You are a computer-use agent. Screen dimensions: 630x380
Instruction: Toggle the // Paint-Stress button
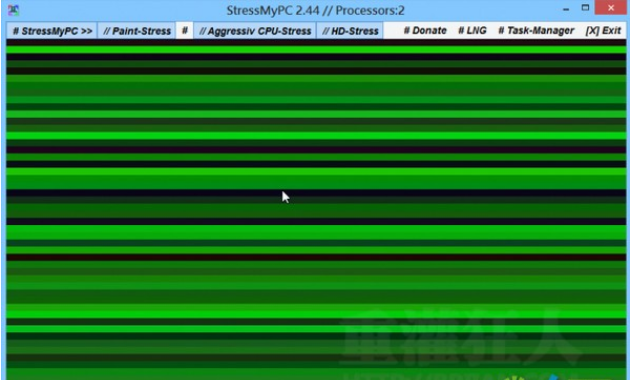click(x=137, y=31)
